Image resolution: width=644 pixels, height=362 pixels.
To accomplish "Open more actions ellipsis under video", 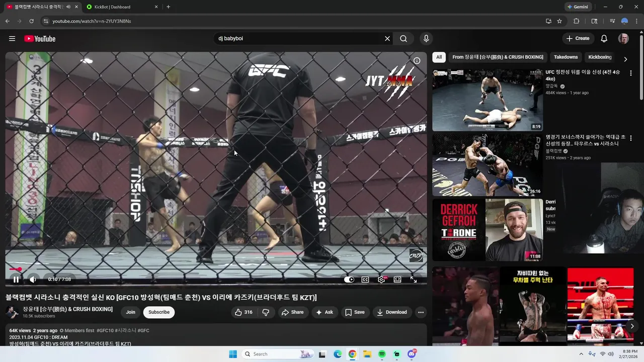I will tap(421, 312).
